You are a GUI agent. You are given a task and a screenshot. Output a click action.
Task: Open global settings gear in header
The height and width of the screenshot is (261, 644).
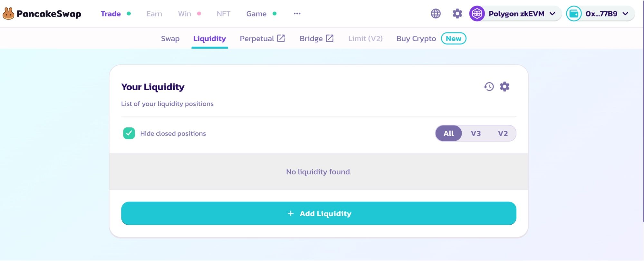(x=457, y=14)
